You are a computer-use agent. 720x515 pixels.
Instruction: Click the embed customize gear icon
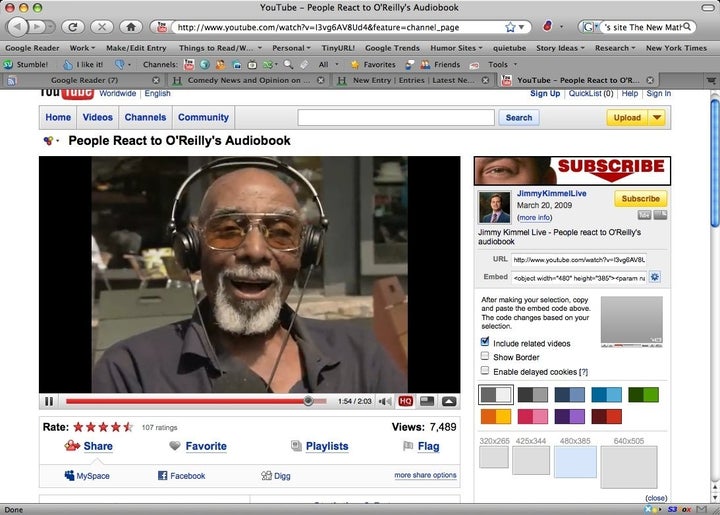pyautogui.click(x=655, y=277)
